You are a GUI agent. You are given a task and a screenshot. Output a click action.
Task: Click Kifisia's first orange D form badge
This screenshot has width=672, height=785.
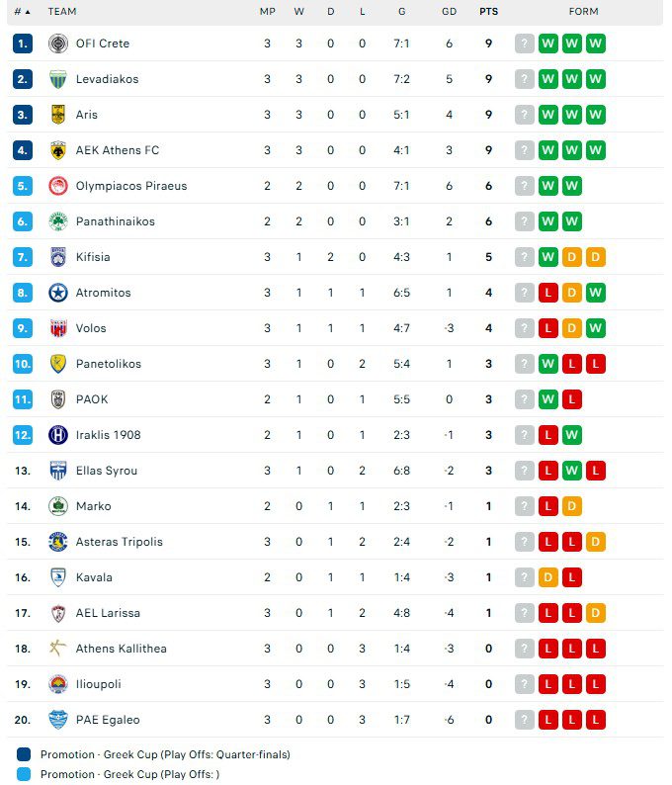pyautogui.click(x=572, y=257)
